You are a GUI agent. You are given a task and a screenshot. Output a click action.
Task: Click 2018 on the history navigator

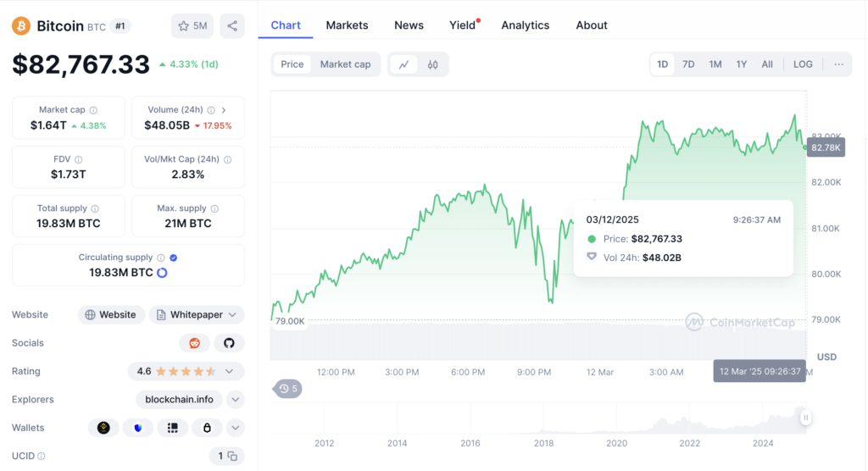coord(543,443)
